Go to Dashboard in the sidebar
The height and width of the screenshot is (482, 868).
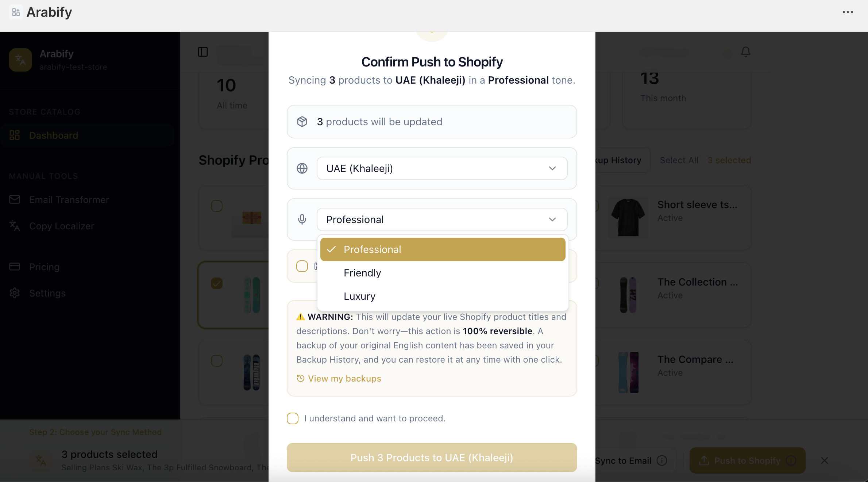pyautogui.click(x=53, y=135)
